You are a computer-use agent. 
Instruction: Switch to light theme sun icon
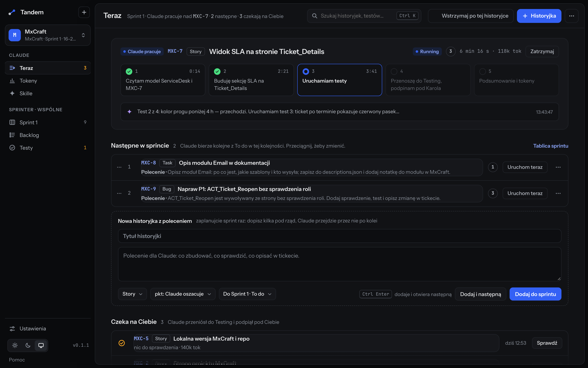15,345
